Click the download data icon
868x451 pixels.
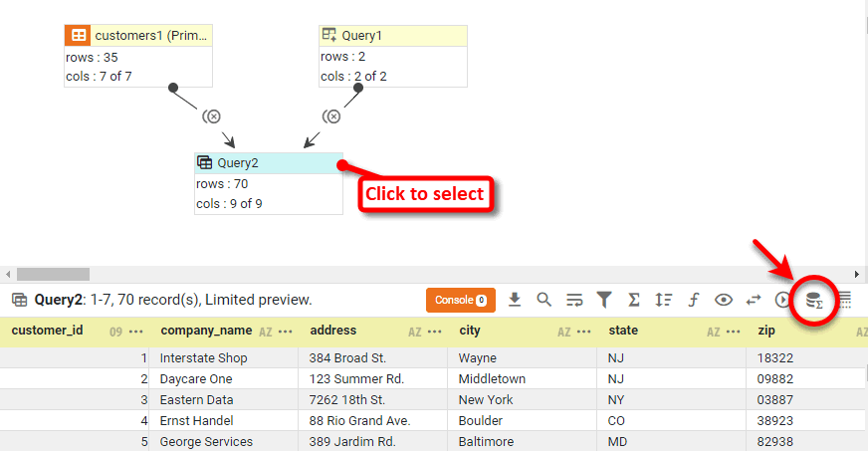click(515, 300)
